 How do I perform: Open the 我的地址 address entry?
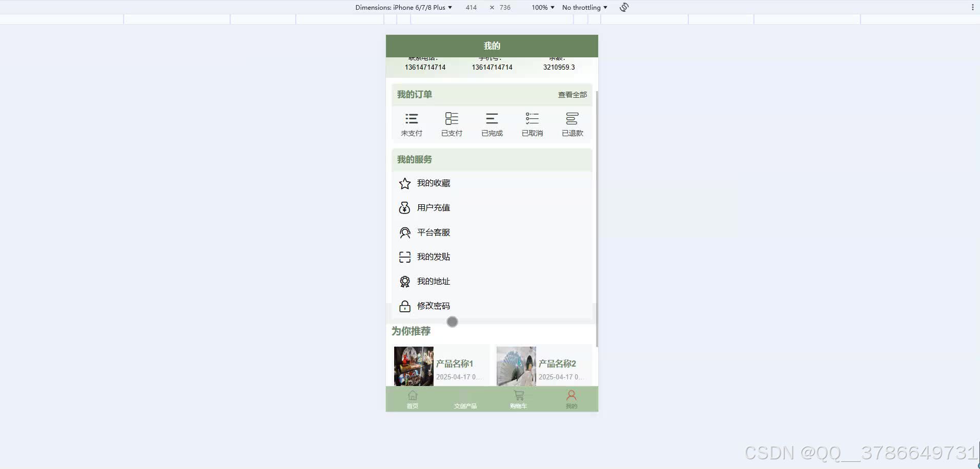492,282
